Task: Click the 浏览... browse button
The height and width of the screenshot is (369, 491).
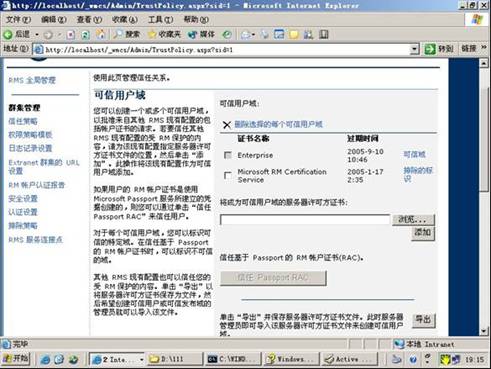Action: [413, 219]
